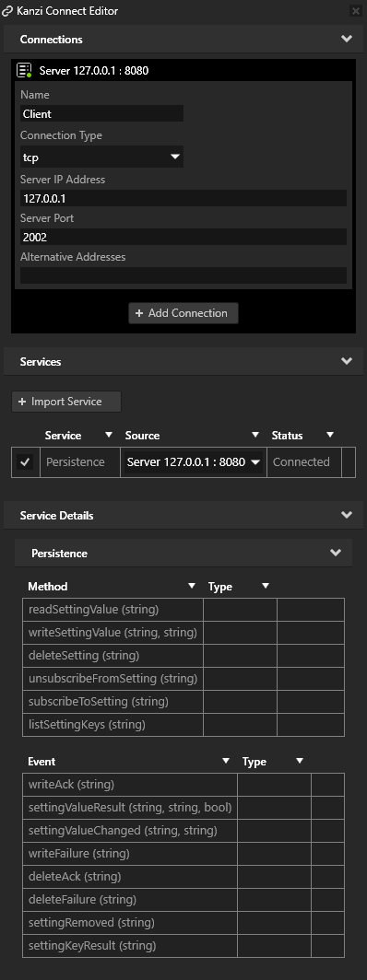Image resolution: width=367 pixels, height=980 pixels.
Task: Open the Method column filter arrow
Action: (x=191, y=586)
